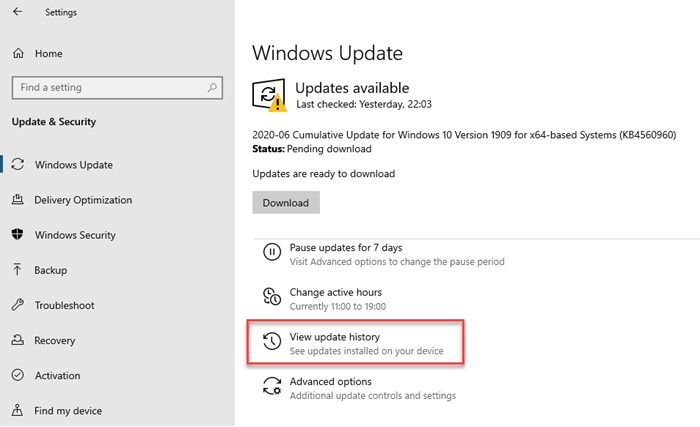Screen dimensions: 700x427
Task: Click Visit Advanced options pause period text
Action: pos(397,262)
